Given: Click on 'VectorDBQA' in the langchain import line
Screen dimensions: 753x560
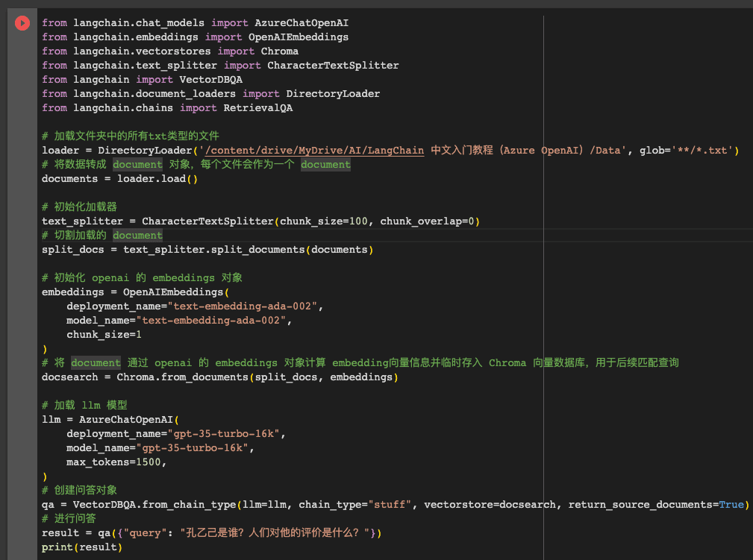Looking at the screenshot, I should pos(210,79).
